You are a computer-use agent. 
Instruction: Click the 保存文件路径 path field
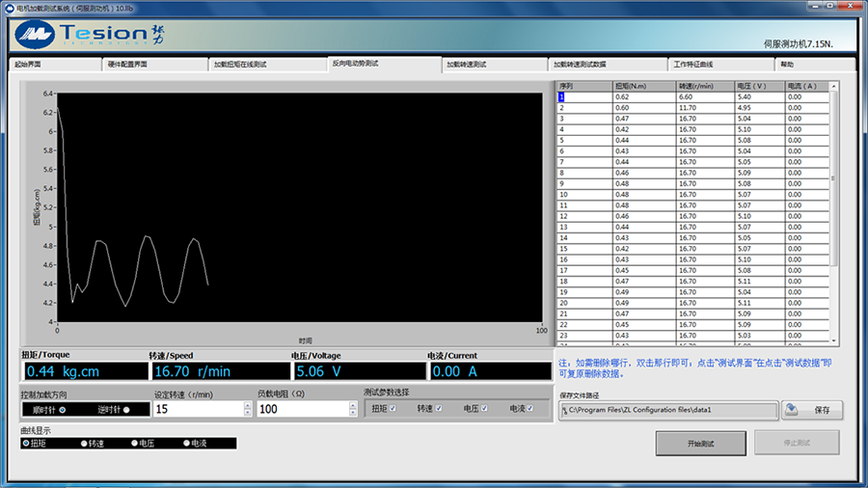pos(668,410)
